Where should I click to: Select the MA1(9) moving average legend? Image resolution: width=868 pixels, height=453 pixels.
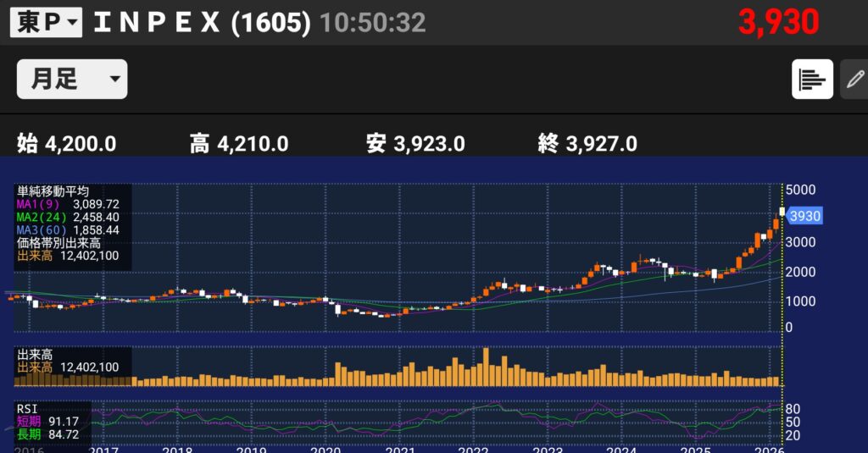tap(66, 205)
